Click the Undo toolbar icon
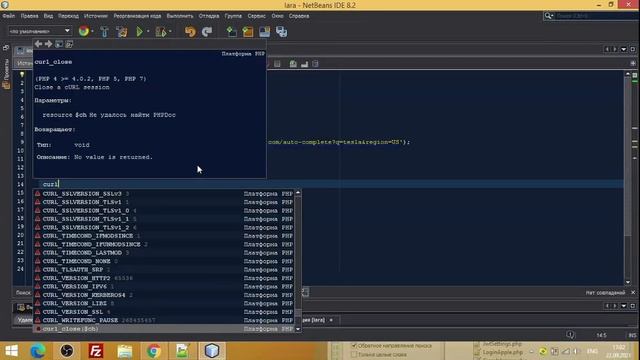The image size is (640, 360). [190, 31]
